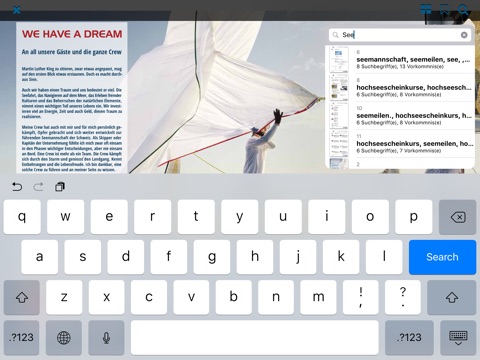Clear the search field text

464,35
